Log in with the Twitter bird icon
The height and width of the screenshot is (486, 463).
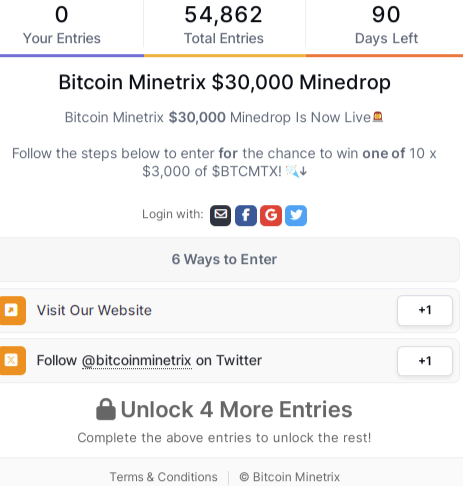[296, 215]
